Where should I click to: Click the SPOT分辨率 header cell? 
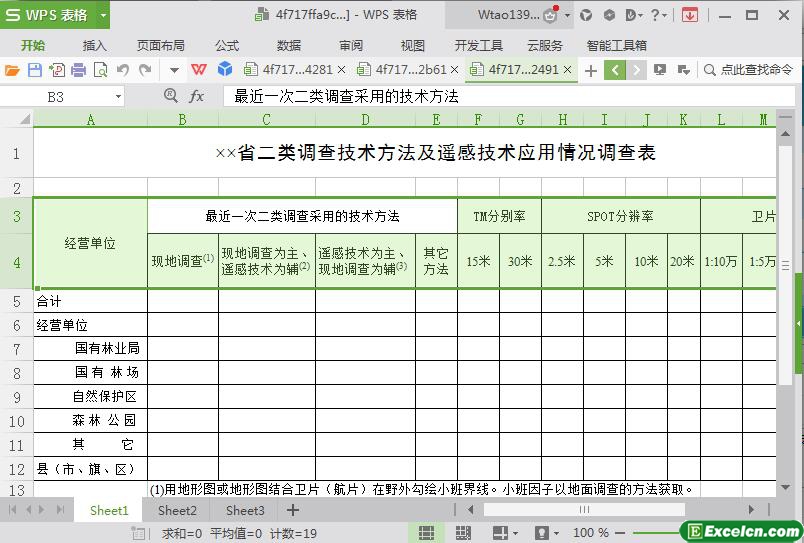coord(620,216)
